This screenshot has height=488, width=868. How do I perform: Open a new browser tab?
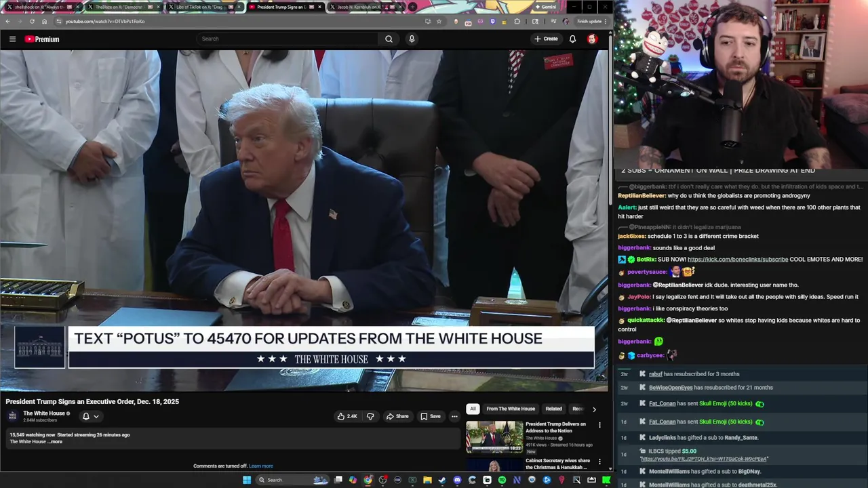[412, 7]
